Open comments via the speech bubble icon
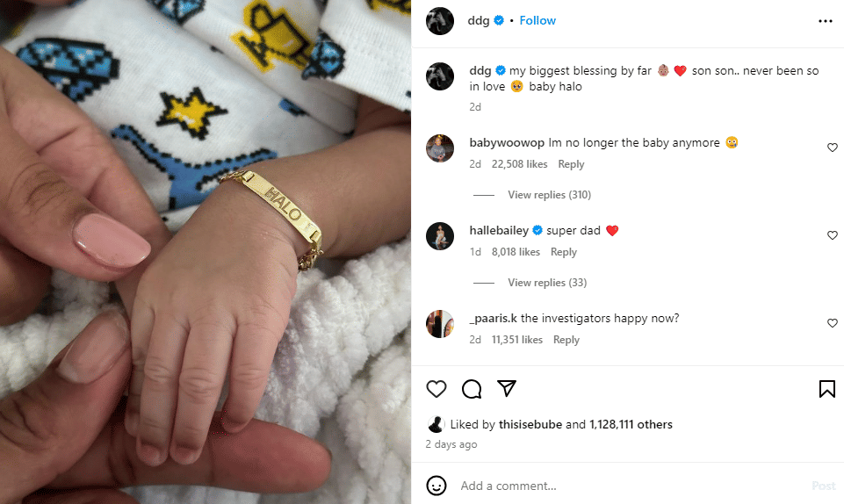 tap(472, 388)
